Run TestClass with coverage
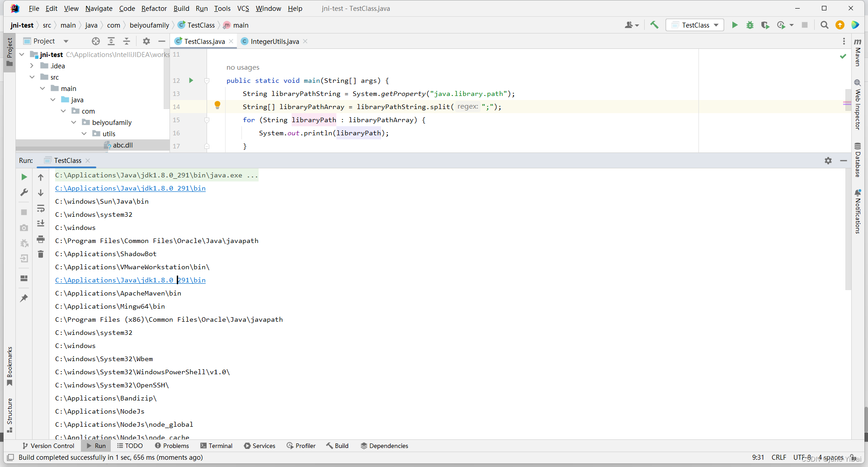868x467 pixels. click(765, 25)
